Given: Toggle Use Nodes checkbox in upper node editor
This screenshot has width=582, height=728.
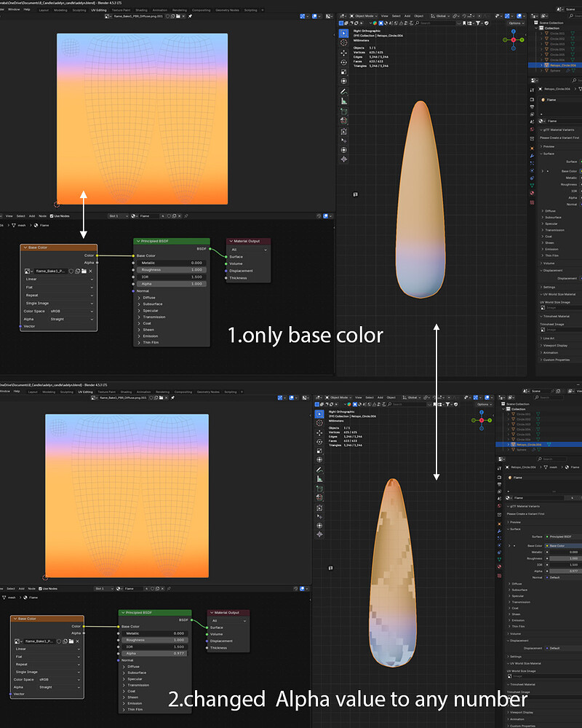Looking at the screenshot, I should [x=52, y=216].
